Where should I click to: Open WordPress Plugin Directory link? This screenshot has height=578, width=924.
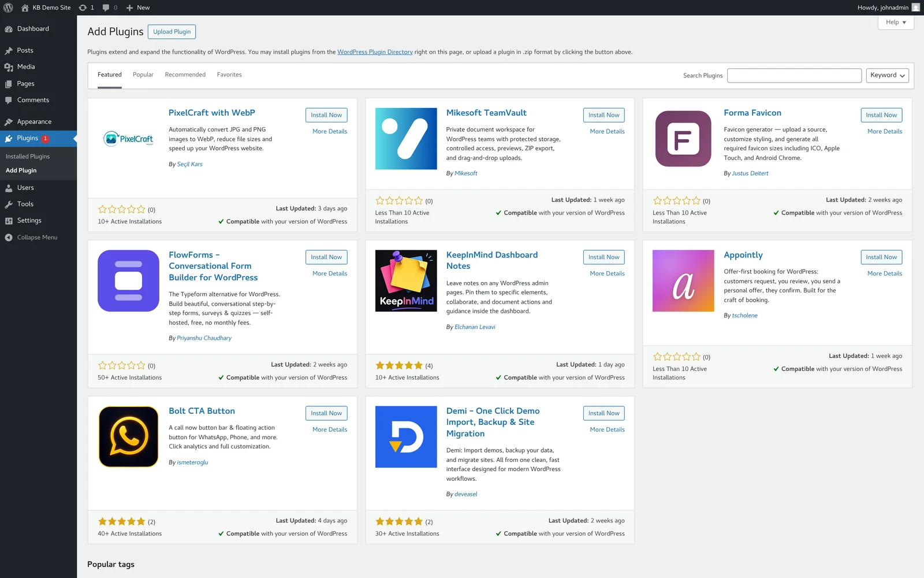(375, 52)
